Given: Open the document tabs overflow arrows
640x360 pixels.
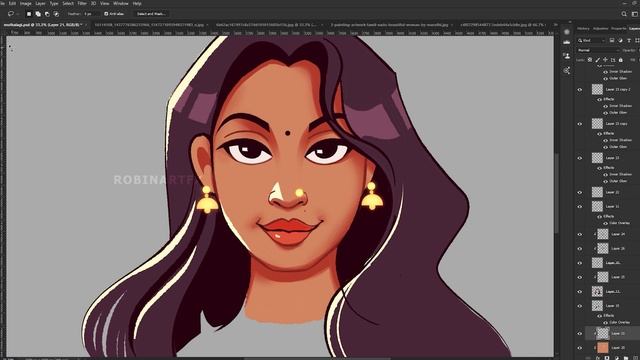Looking at the screenshot, I should tap(556, 25).
